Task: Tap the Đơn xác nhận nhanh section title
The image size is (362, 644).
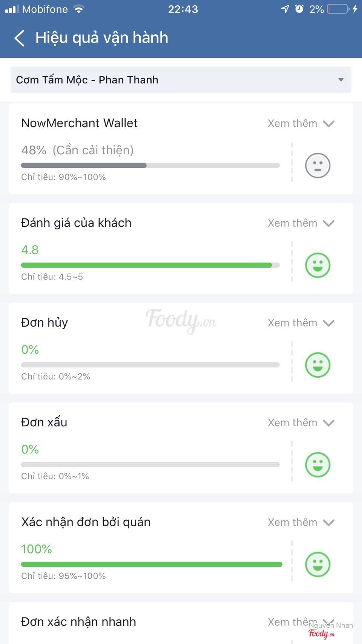Action: click(x=78, y=622)
